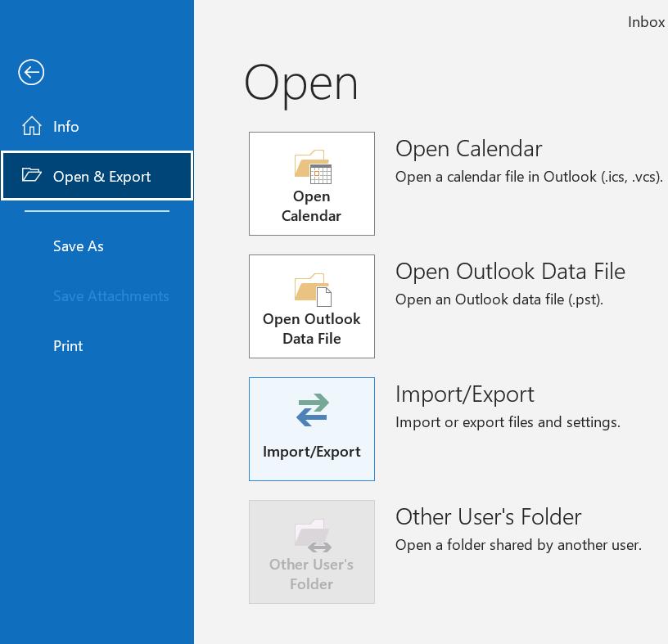Open the Print menu item
Viewport: 668px width, 644px height.
pyautogui.click(x=68, y=346)
